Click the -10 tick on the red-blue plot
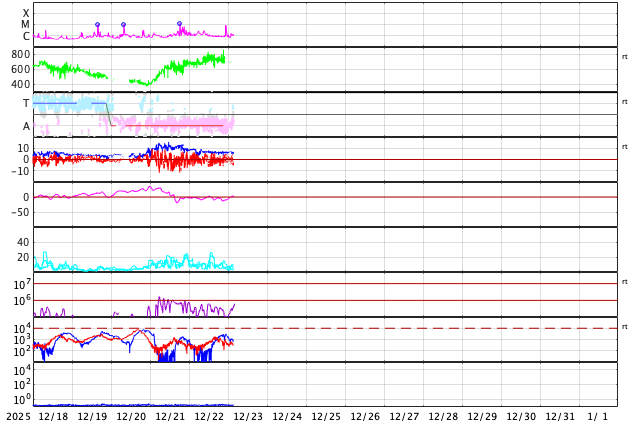This screenshot has height=424, width=634. coord(19,171)
